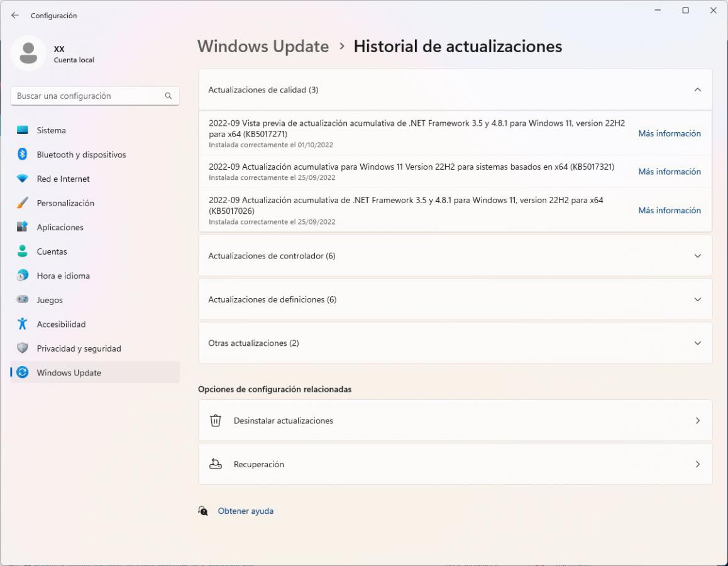The height and width of the screenshot is (566, 728).
Task: Open Más información for KB5017271
Action: 669,133
